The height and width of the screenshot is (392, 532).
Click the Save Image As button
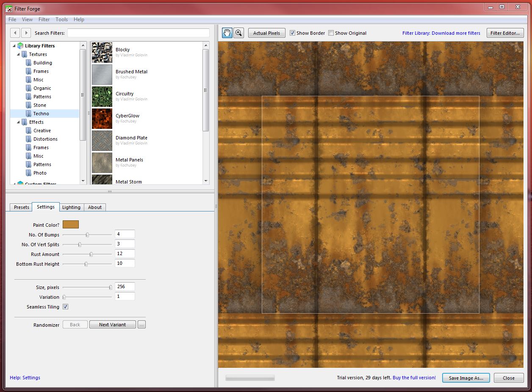(x=466, y=378)
